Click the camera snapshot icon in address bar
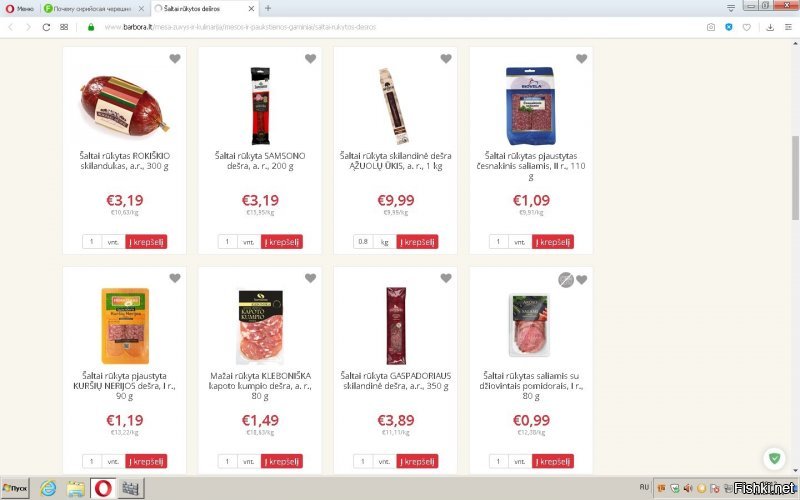800x500 pixels. [x=711, y=27]
